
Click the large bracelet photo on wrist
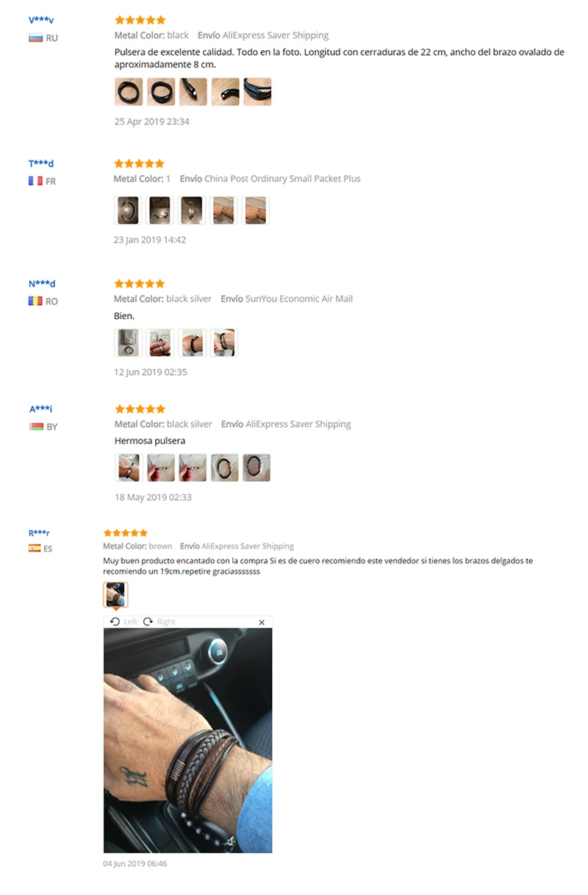188,741
